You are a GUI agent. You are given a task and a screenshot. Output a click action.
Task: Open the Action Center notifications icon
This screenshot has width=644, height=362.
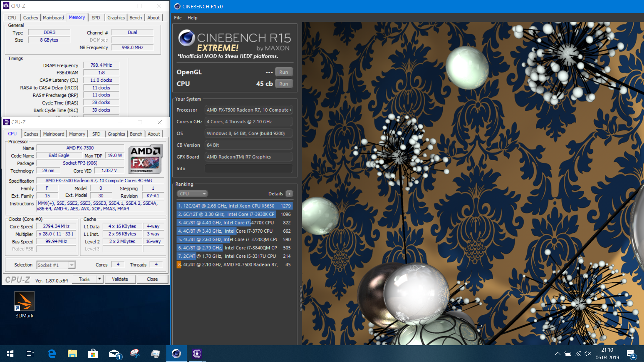tap(631, 354)
